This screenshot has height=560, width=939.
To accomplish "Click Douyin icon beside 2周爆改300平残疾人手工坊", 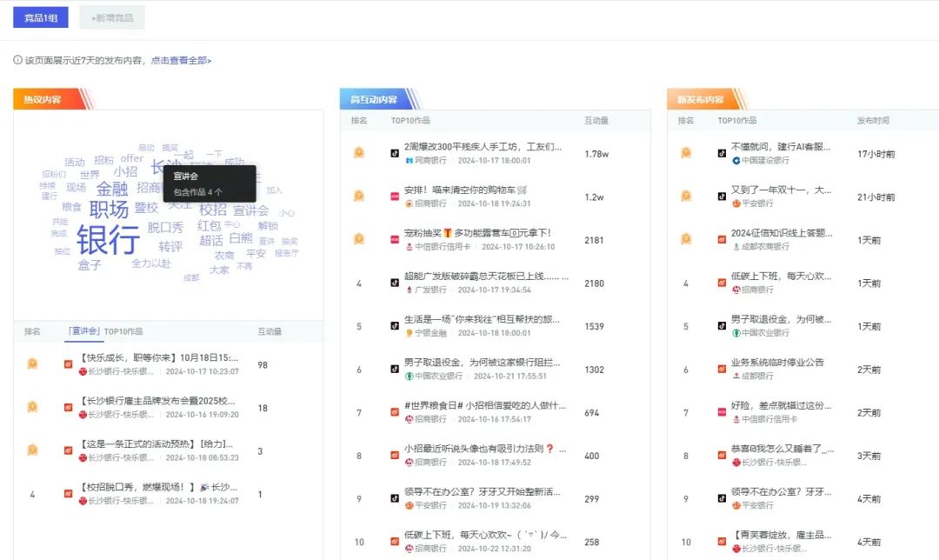I will click(395, 153).
